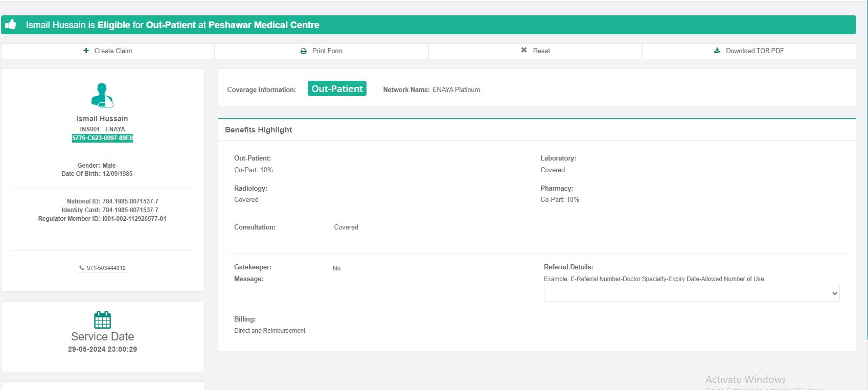Click the phone number 971-503444010 badge

[106, 268]
